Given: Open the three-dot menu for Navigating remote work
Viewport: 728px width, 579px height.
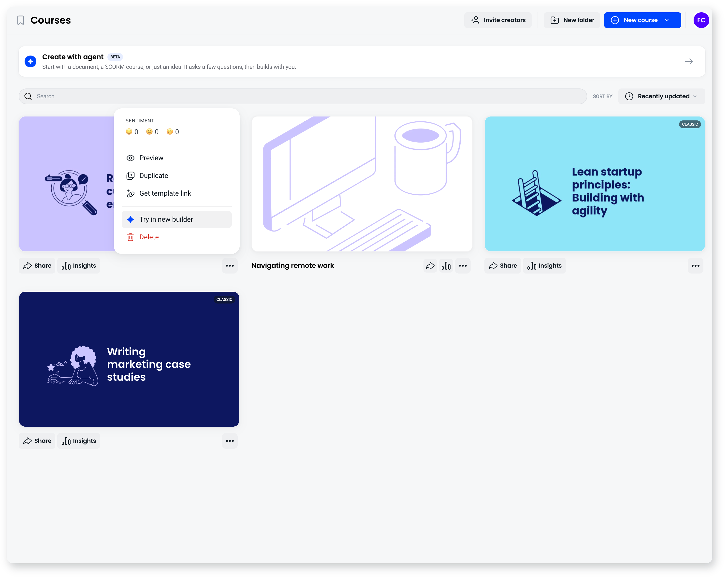Looking at the screenshot, I should (x=463, y=266).
